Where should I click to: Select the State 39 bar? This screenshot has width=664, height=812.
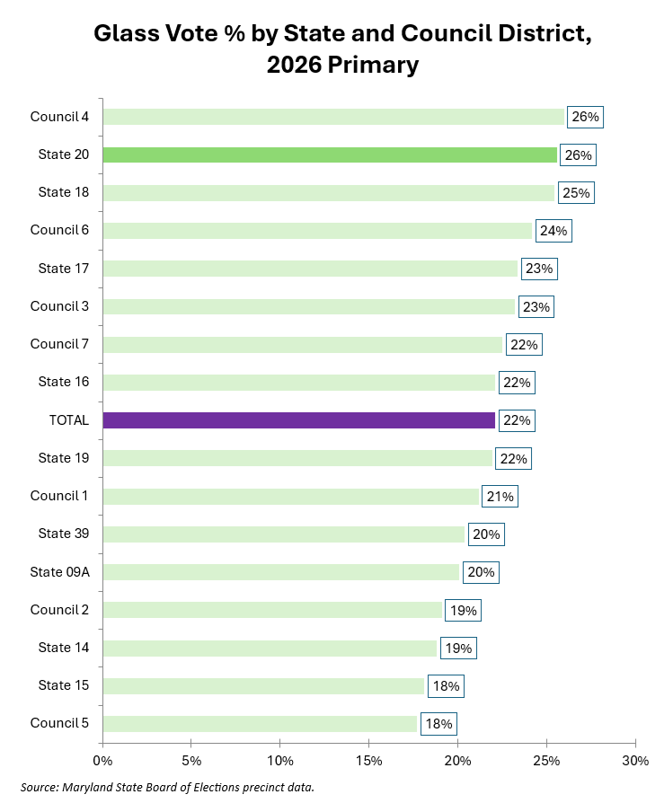[x=284, y=534]
